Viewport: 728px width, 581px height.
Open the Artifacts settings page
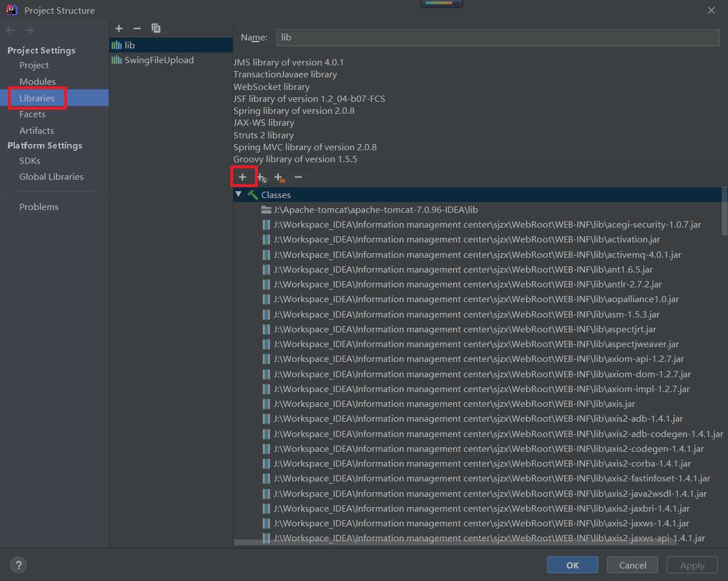pos(36,131)
